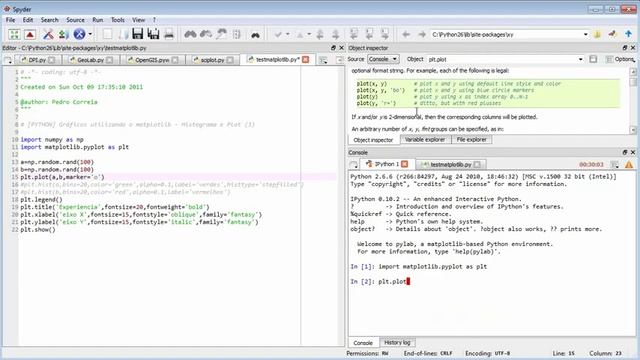The width and height of the screenshot is (640, 360).
Task: Click the open file toolbar icon
Action: pyautogui.click(x=123, y=34)
